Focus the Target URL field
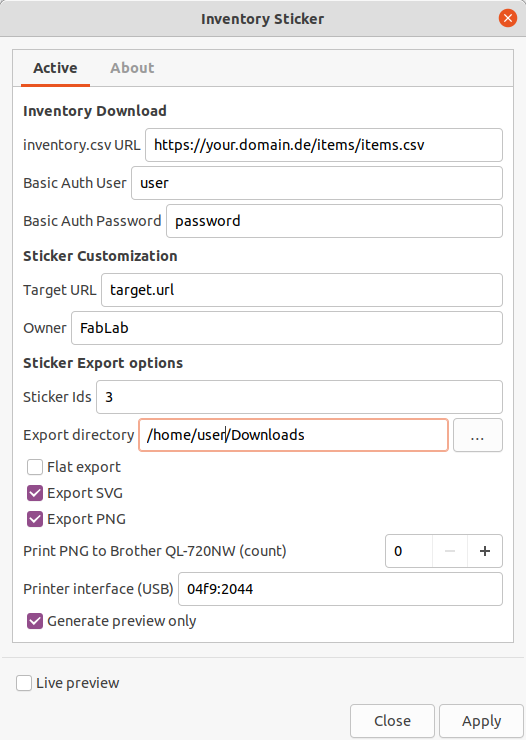Screen dimensions: 526x740 [x=301, y=290]
